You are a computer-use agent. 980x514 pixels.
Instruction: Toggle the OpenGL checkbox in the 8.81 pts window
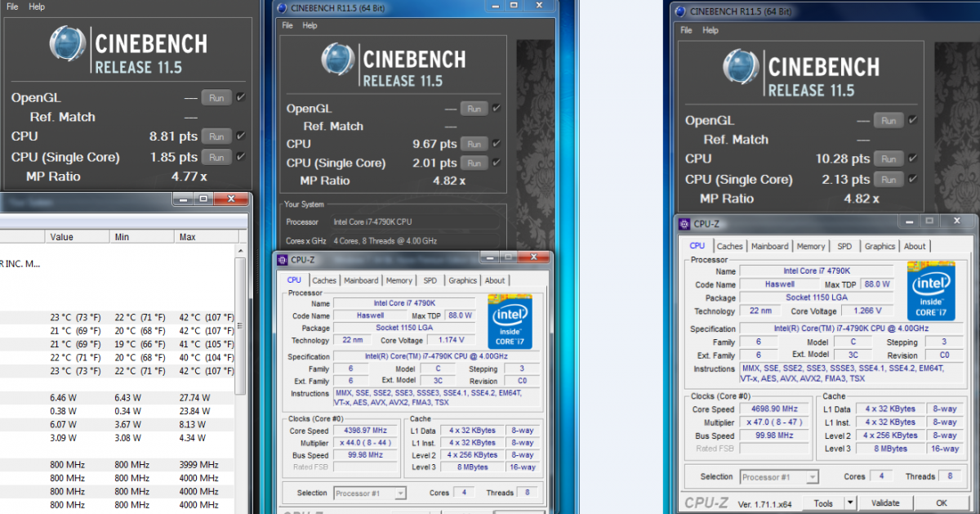tap(240, 97)
